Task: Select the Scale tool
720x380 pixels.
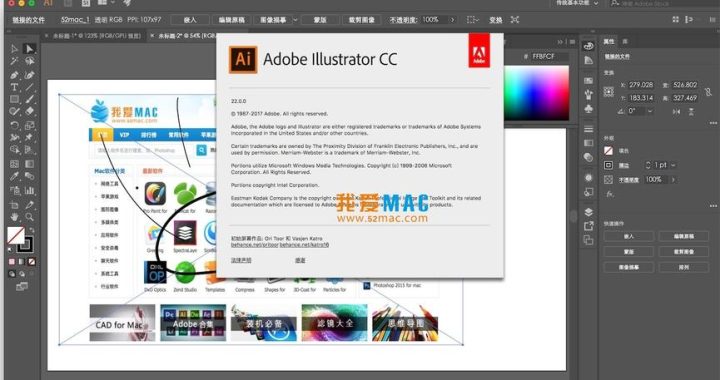Action: point(29,125)
